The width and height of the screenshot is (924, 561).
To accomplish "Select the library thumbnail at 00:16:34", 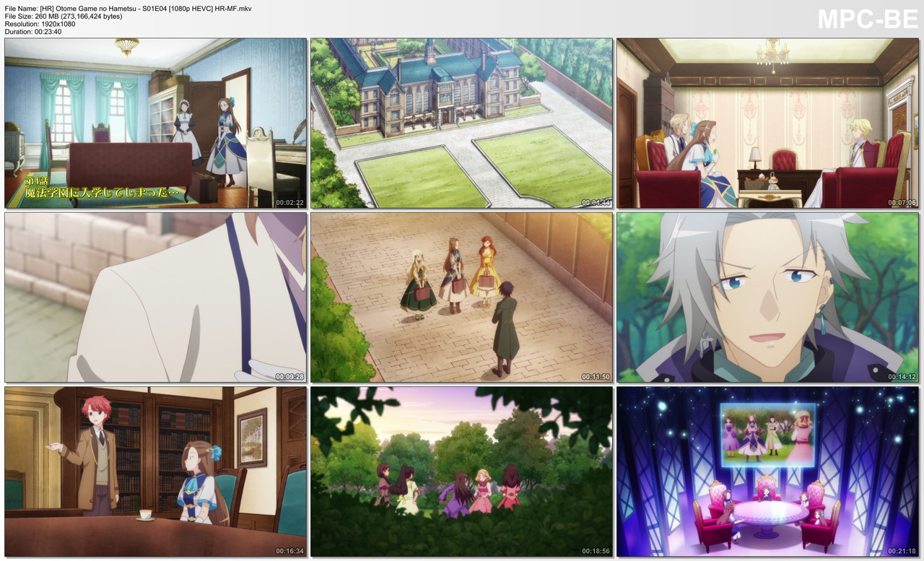I will (156, 471).
